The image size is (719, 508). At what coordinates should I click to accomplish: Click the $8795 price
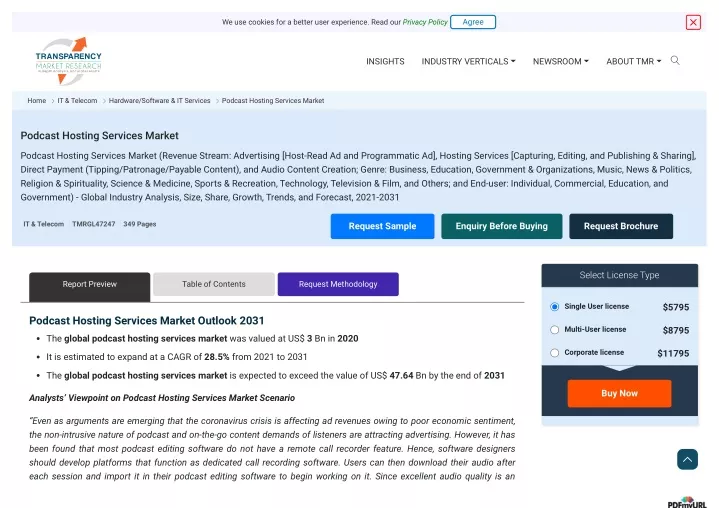click(x=675, y=331)
